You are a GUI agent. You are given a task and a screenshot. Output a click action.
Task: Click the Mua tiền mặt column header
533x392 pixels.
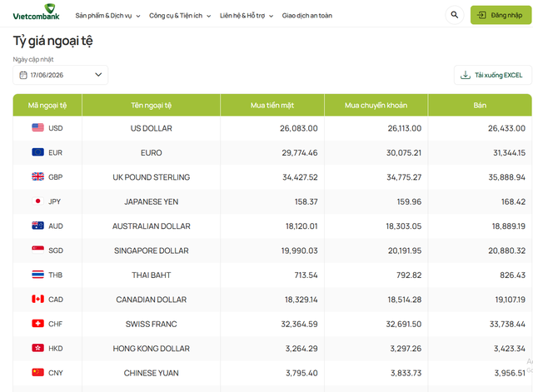coord(272,106)
